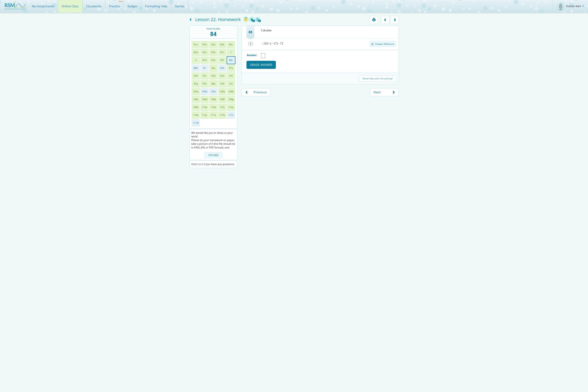The height and width of the screenshot is (392, 588).
Task: Switch to My Assignments tab
Action: [x=43, y=6]
